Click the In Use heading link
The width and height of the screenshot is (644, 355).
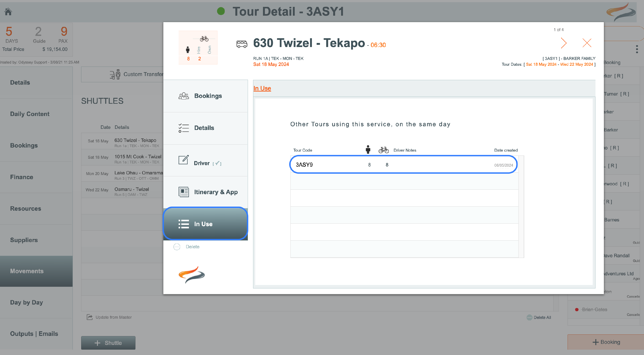point(262,88)
